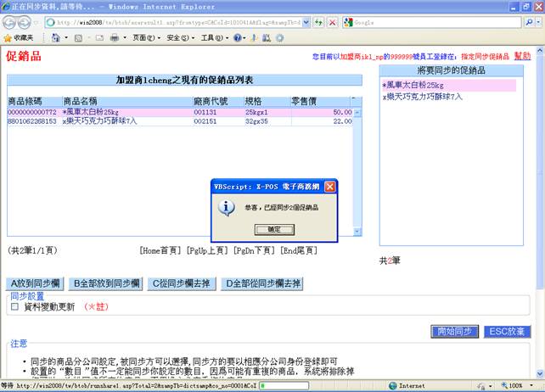Enable the 資料變動更新 checkbox
This screenshot has width=545, height=392.
click(14, 307)
